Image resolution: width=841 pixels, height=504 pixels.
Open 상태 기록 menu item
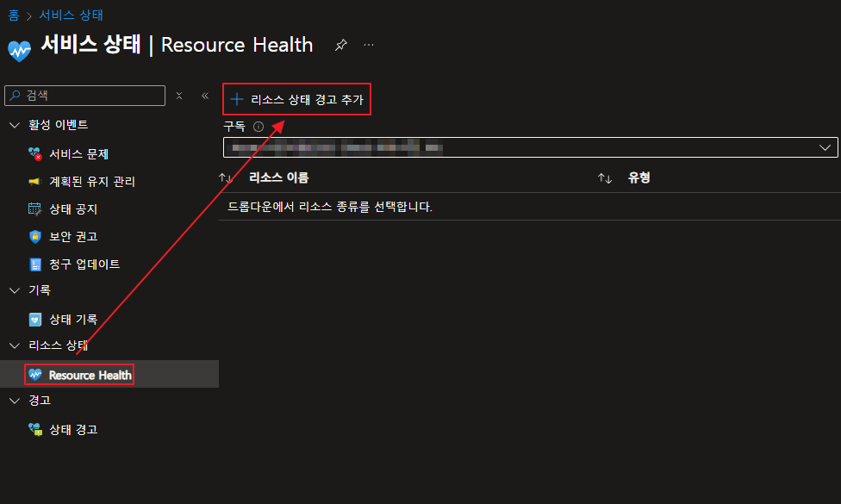(73, 320)
